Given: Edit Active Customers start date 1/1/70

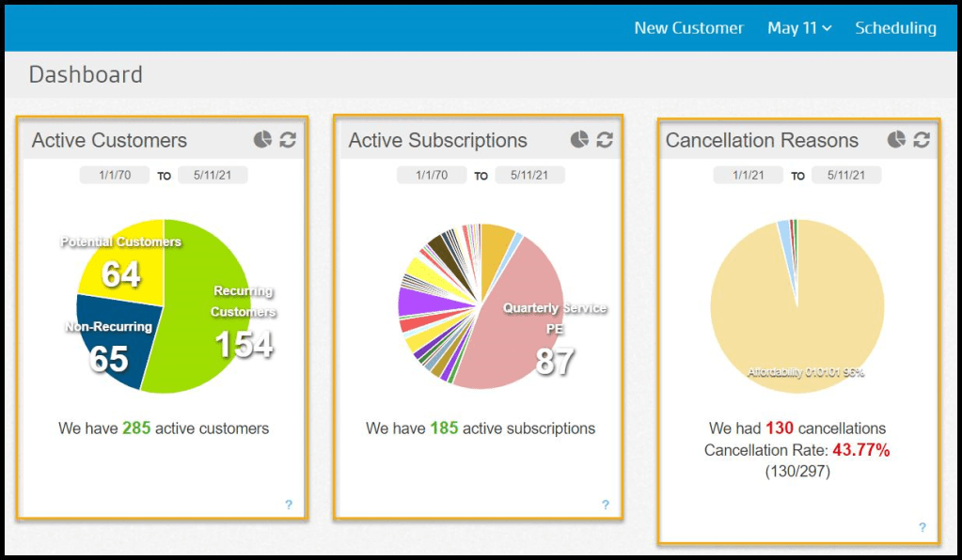Looking at the screenshot, I should tap(114, 175).
